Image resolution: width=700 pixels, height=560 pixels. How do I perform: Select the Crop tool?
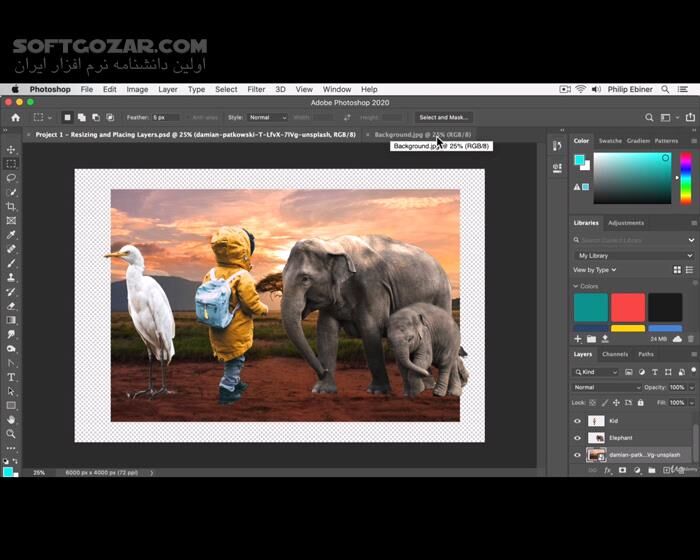(x=11, y=206)
